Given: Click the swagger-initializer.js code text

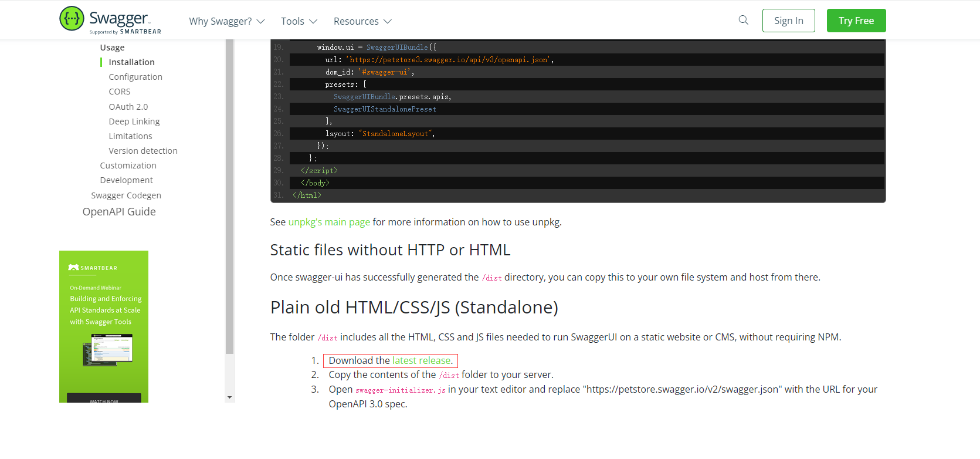Looking at the screenshot, I should coord(401,390).
